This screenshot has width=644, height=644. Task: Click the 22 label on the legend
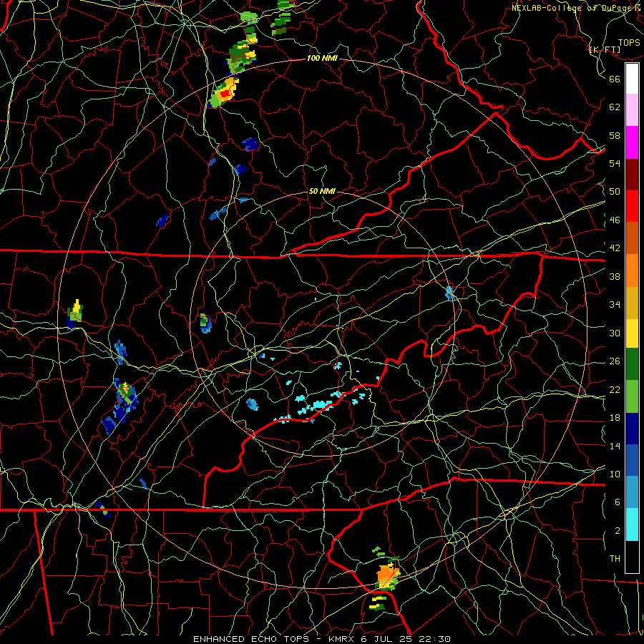pos(615,389)
